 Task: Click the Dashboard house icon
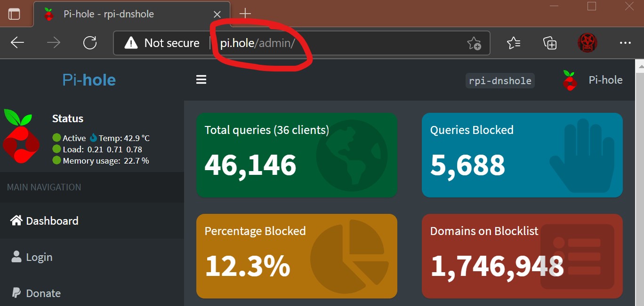[16, 220]
